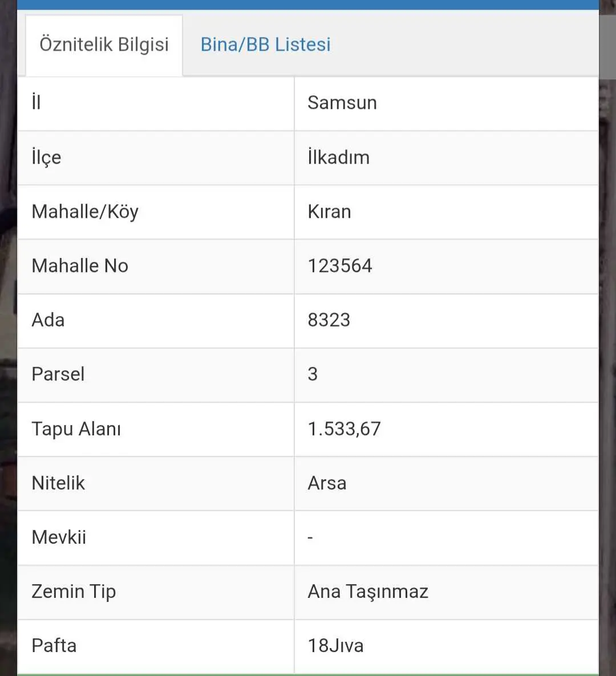Click the Kıran neighborhood value
Viewport: 616px width, 676px height.
[329, 212]
